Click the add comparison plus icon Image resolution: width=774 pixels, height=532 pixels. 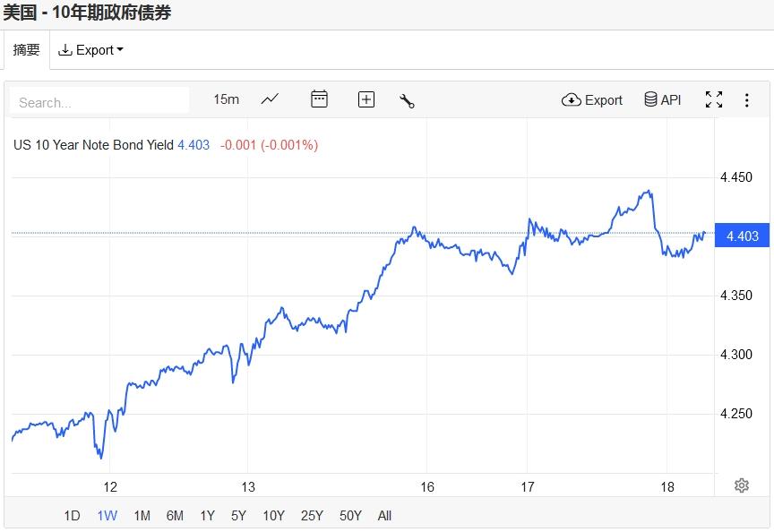tap(365, 99)
